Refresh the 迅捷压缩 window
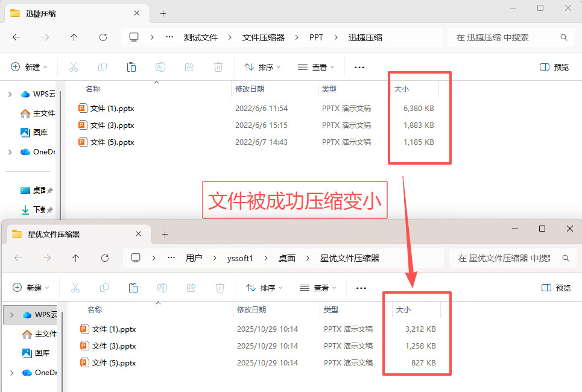Viewport: 582px width, 392px height. tap(103, 37)
